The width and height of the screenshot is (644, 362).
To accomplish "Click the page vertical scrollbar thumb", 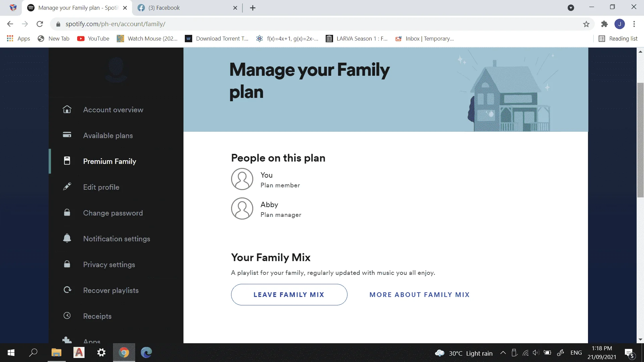I will (x=640, y=140).
